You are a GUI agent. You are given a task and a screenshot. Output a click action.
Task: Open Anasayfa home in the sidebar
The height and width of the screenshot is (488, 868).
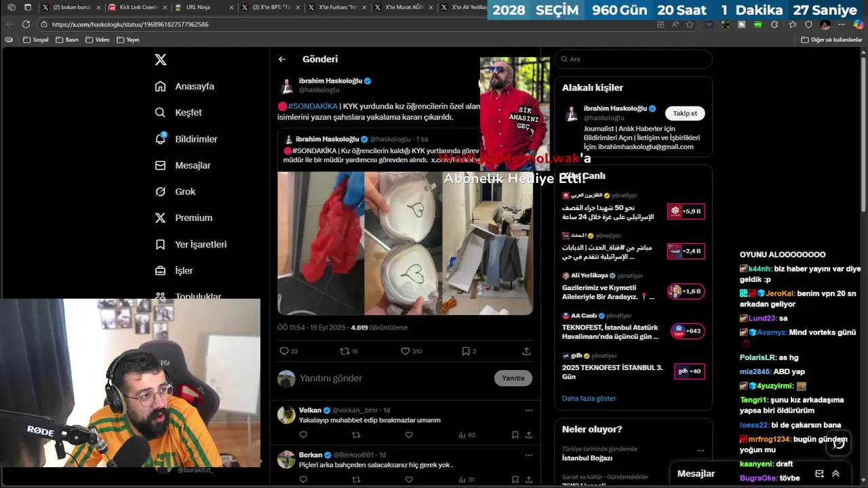pos(184,86)
